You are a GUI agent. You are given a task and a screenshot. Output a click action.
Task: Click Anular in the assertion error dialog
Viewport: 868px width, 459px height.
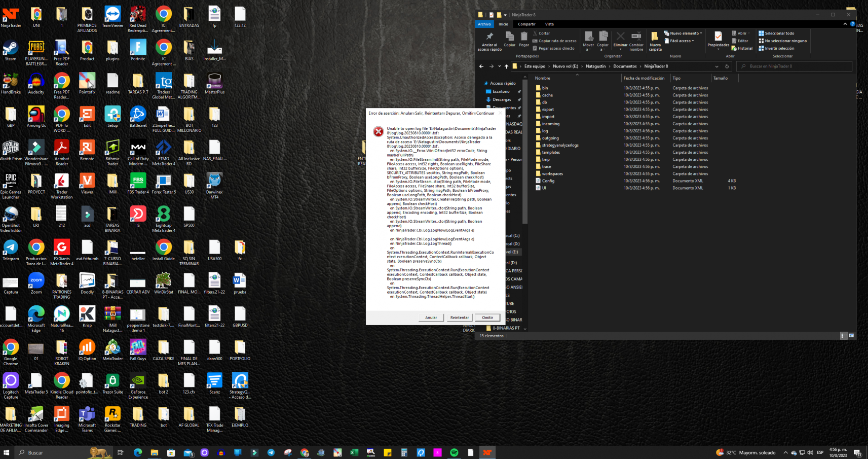click(431, 317)
